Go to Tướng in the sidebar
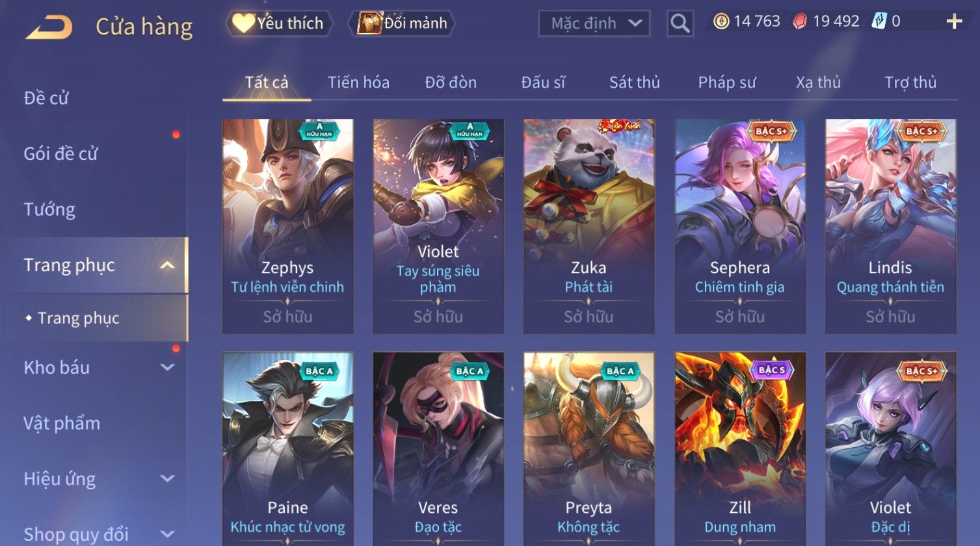The width and height of the screenshot is (980, 546). point(49,209)
